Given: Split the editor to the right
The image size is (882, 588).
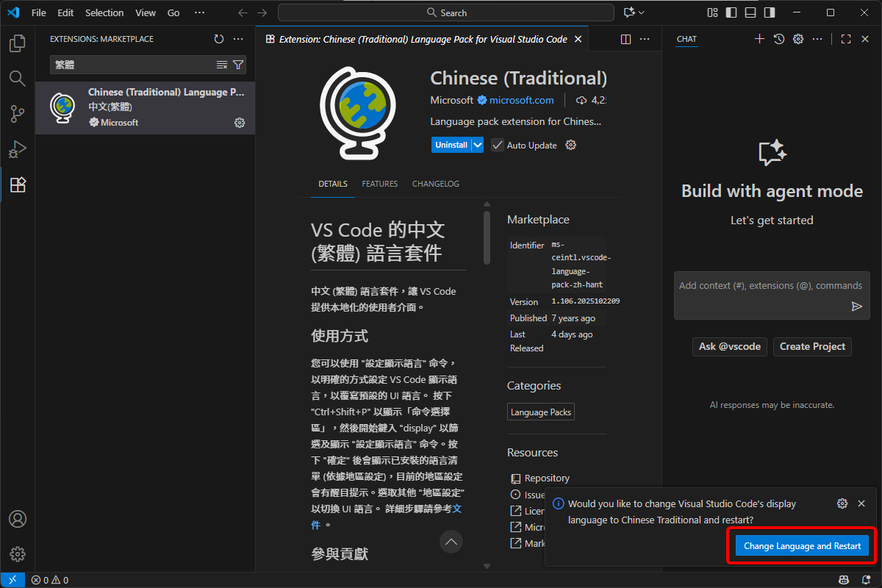Looking at the screenshot, I should (x=625, y=39).
